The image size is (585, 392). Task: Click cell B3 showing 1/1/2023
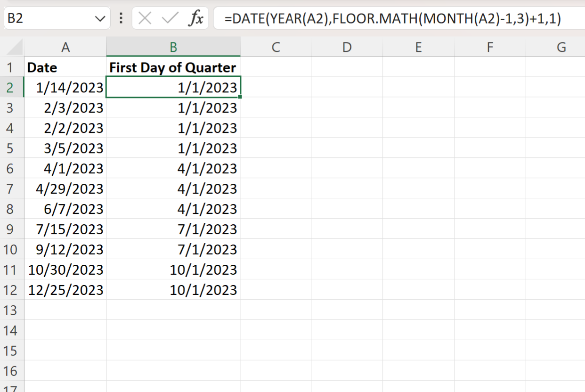tap(173, 108)
